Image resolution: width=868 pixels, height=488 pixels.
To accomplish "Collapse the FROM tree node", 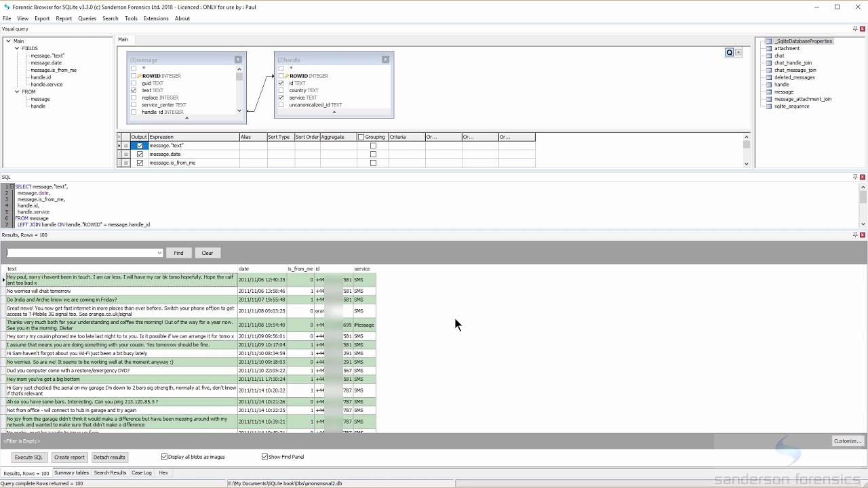I will coord(17,91).
